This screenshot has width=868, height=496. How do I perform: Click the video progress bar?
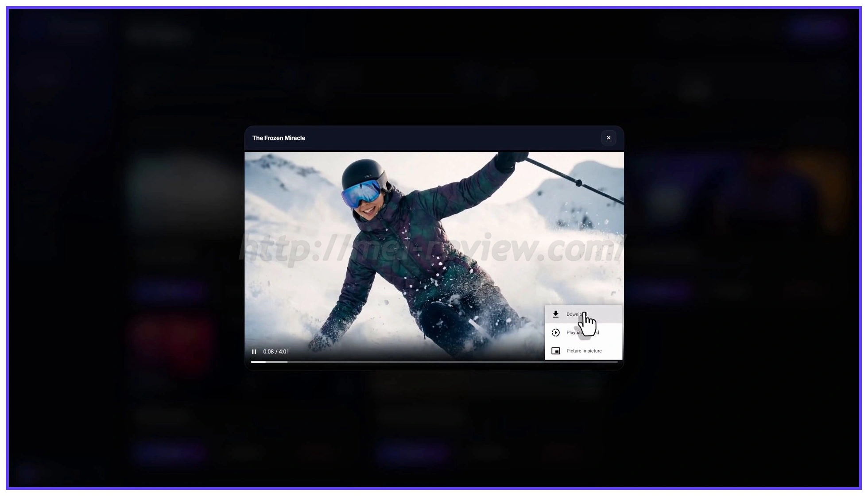tap(434, 362)
